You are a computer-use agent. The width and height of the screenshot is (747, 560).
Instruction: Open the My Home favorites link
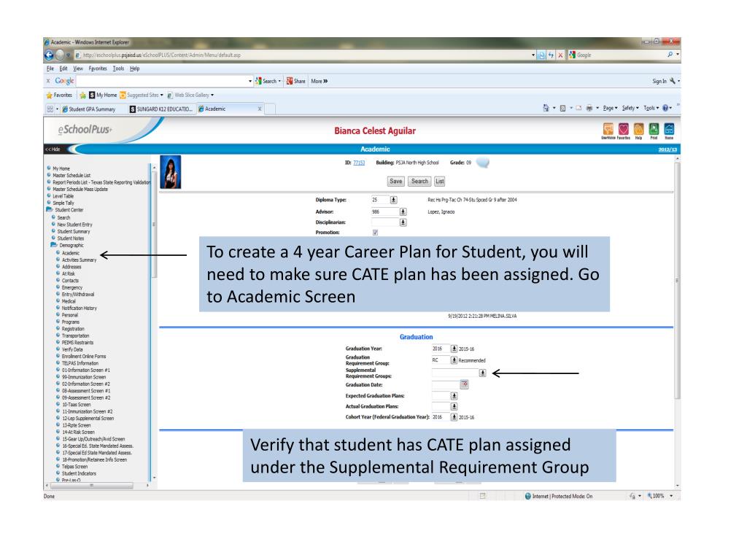(103, 96)
